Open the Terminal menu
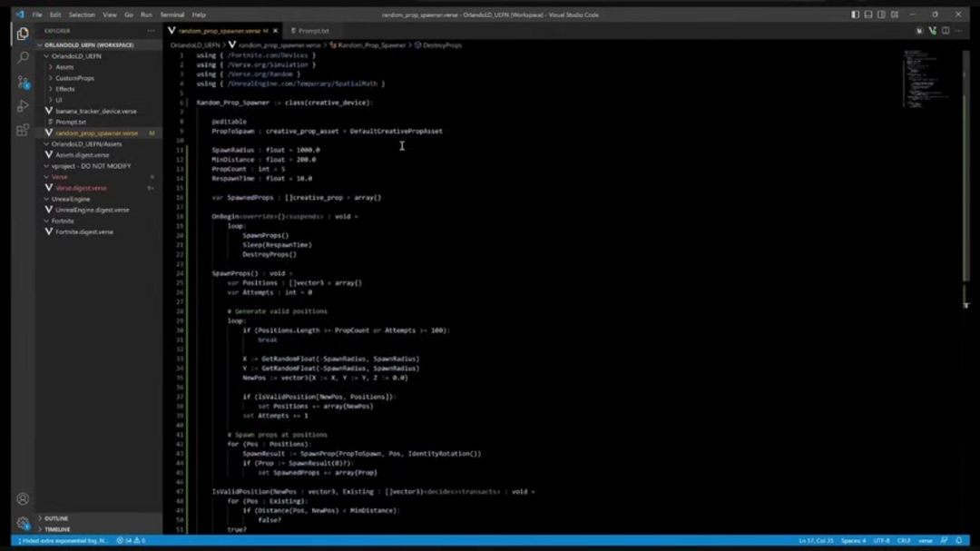Viewport: 980px width, 551px height. point(172,15)
